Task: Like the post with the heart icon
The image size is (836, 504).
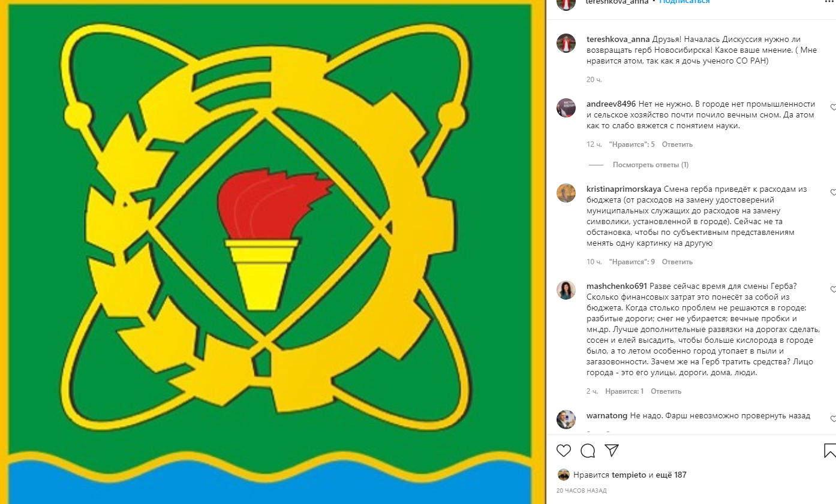Action: (x=563, y=451)
